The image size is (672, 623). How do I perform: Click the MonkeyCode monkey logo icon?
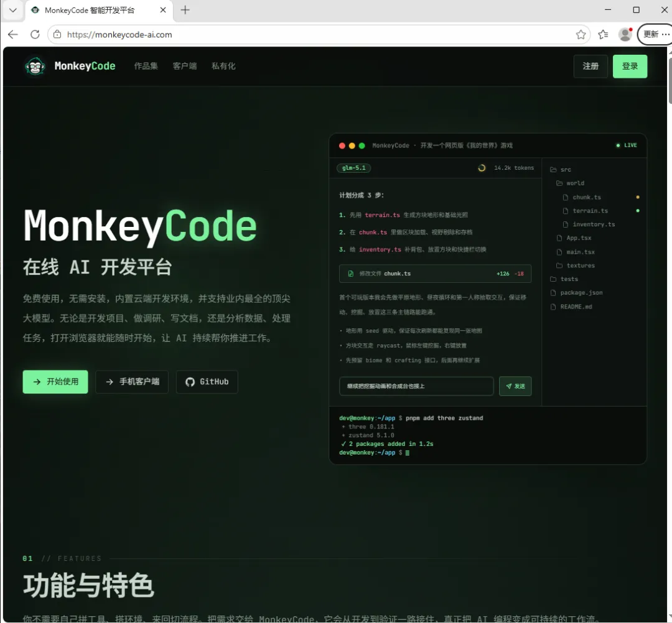coord(35,66)
